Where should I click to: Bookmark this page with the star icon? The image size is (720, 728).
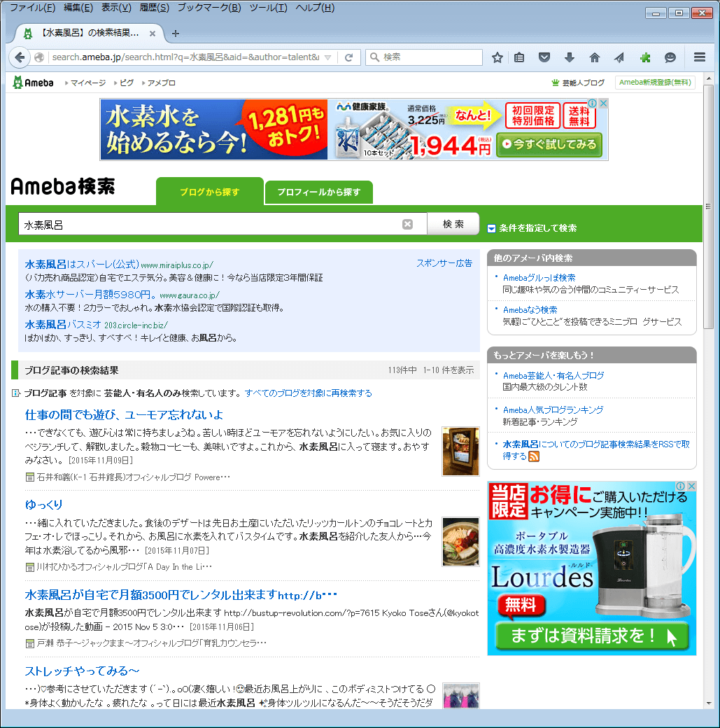[x=497, y=57]
